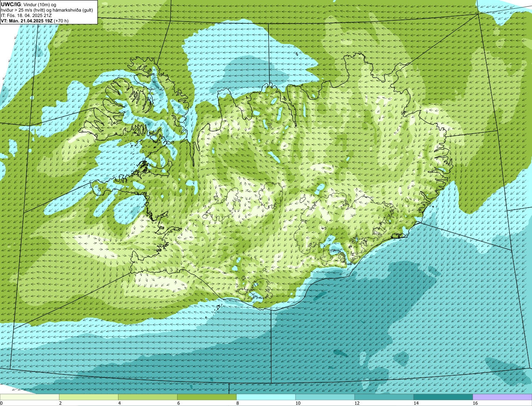Select the 4–6 m/s light green legend swatch

[148, 397]
